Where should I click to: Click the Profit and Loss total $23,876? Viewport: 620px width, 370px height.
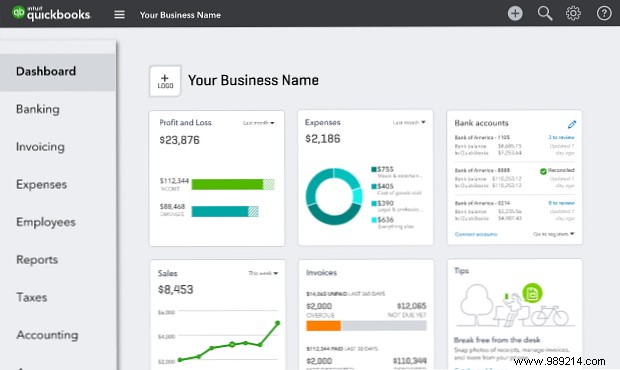180,140
